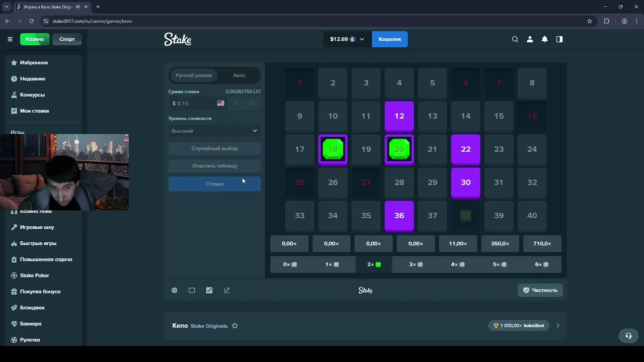Viewport: 644px width, 362px height.
Task: Open live support headset icon
Action: [628, 336]
